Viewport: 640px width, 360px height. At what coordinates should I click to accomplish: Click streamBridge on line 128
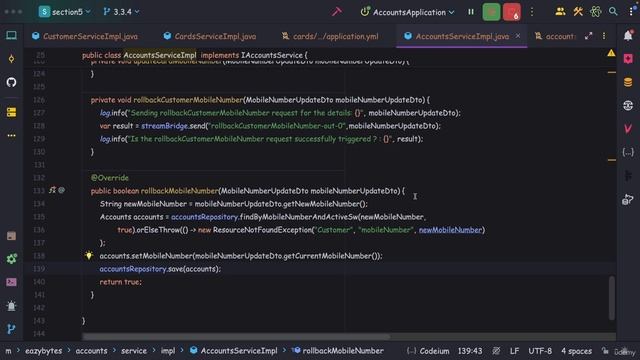(x=164, y=126)
